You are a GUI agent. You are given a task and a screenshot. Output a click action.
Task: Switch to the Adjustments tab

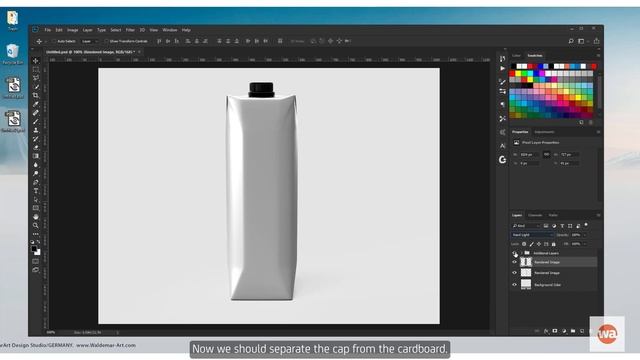click(x=544, y=132)
